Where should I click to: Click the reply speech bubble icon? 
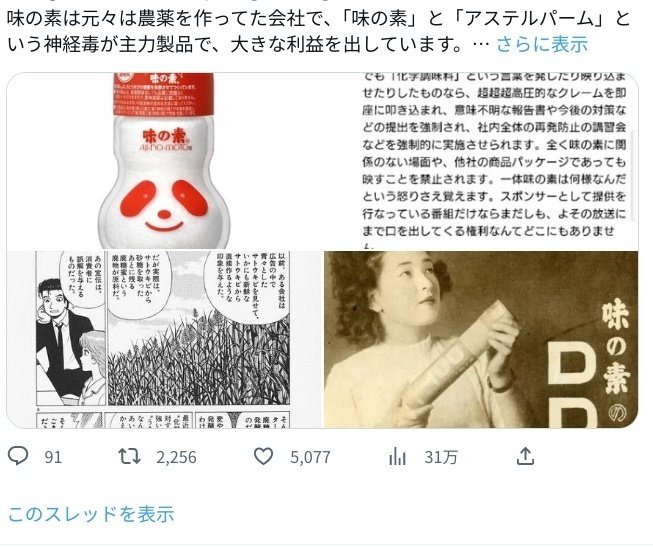(x=18, y=456)
